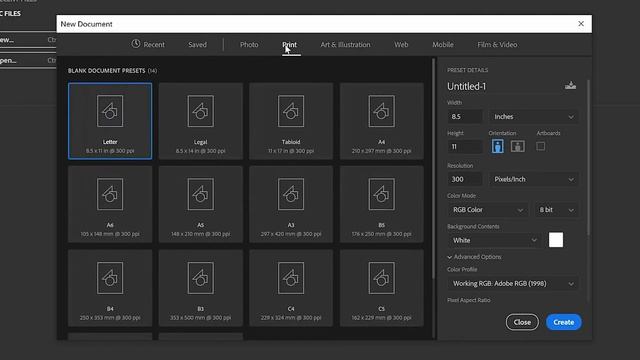This screenshot has width=640, height=360.
Task: Select the B3 preset icon
Action: (200, 278)
